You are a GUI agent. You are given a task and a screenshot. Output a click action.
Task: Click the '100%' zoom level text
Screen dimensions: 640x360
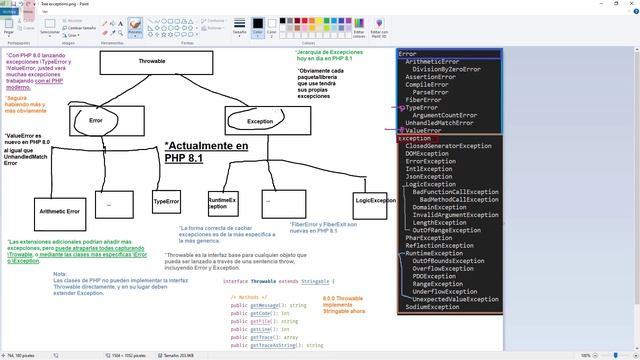coord(586,356)
